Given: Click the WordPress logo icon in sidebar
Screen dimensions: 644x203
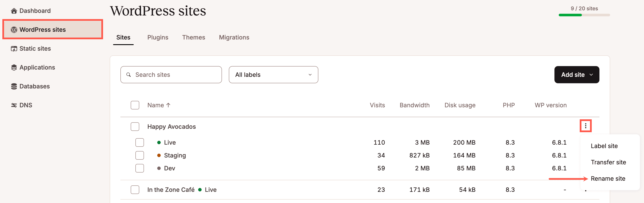Looking at the screenshot, I should (14, 30).
